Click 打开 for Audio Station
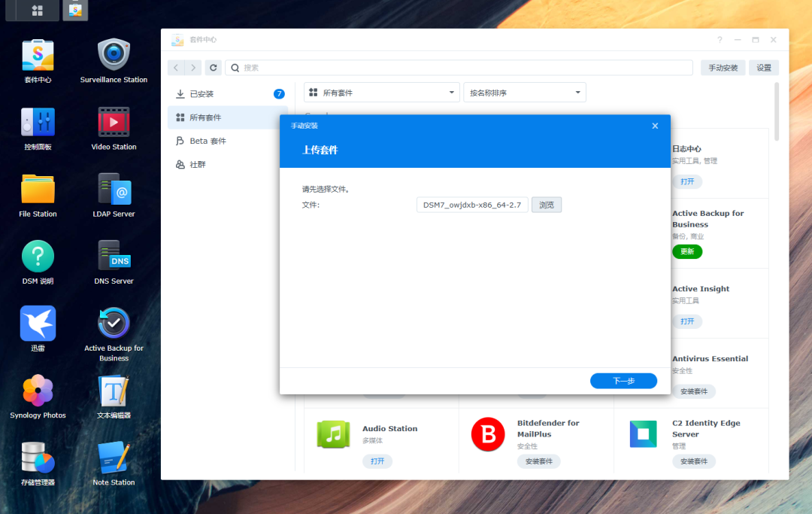Viewport: 812px width, 514px height. [377, 461]
